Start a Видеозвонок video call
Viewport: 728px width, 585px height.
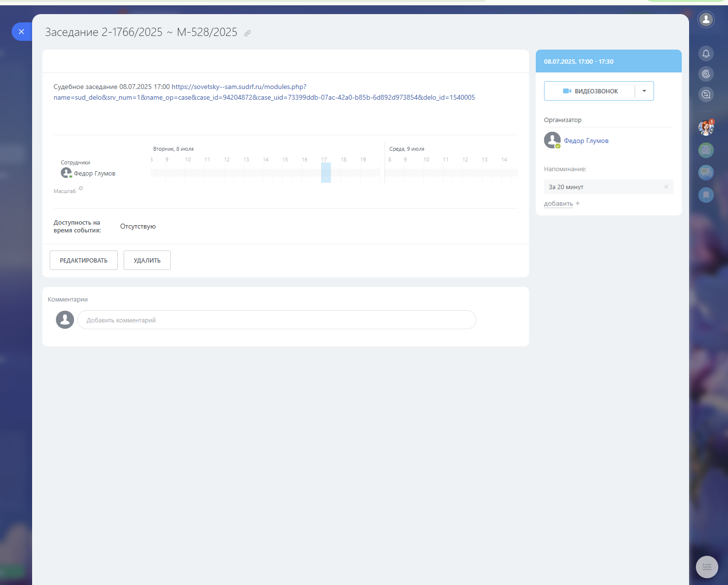tap(590, 91)
